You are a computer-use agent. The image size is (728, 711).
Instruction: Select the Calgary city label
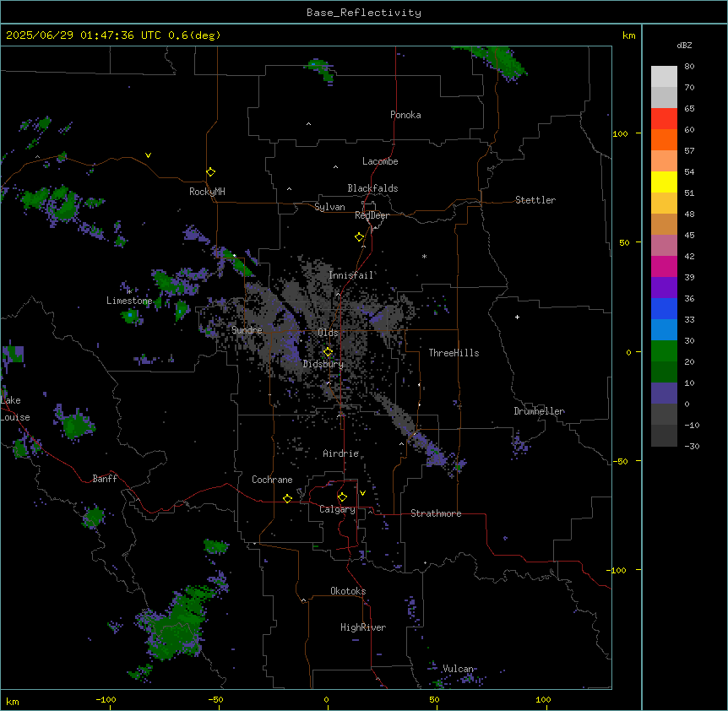point(337,509)
